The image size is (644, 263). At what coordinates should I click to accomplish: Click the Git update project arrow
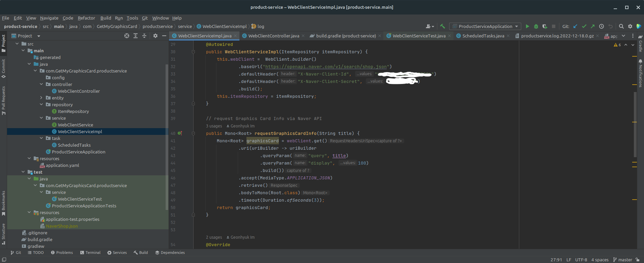575,26
